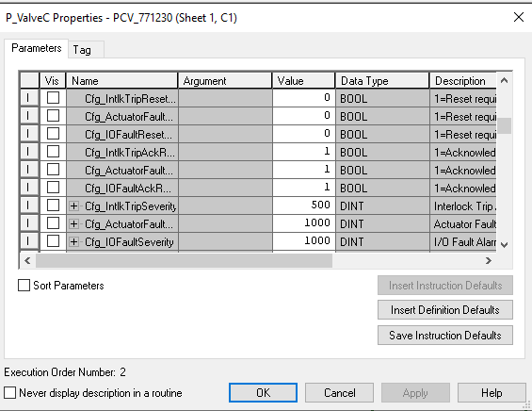
Task: Click the Vis column header
Action: pyautogui.click(x=53, y=81)
